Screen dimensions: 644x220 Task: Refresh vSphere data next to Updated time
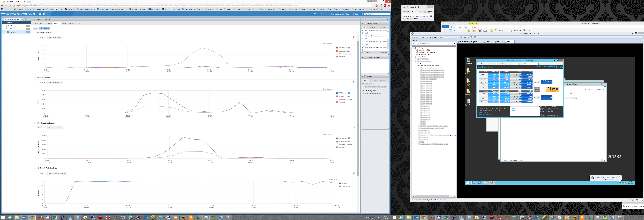(327, 14)
